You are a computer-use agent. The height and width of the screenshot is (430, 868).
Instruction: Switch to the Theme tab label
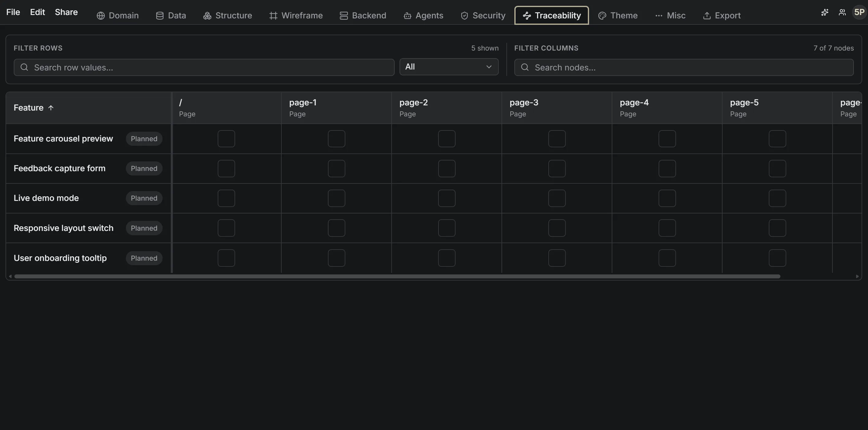624,16
